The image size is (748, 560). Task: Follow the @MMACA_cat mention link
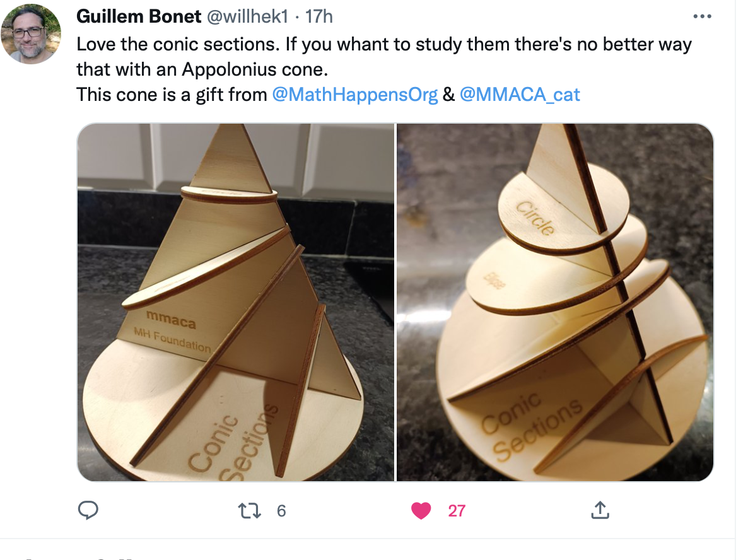(520, 95)
